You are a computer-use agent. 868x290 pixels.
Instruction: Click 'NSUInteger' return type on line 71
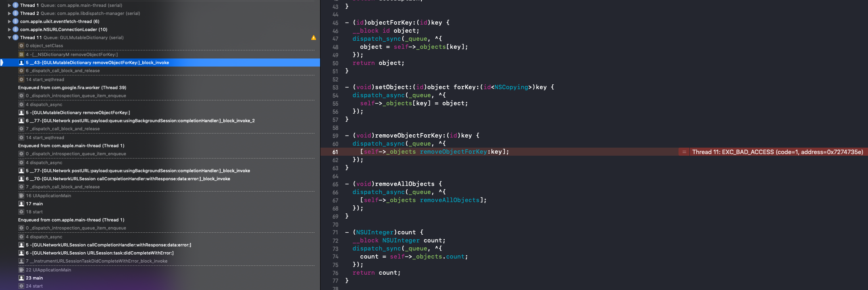coord(375,232)
